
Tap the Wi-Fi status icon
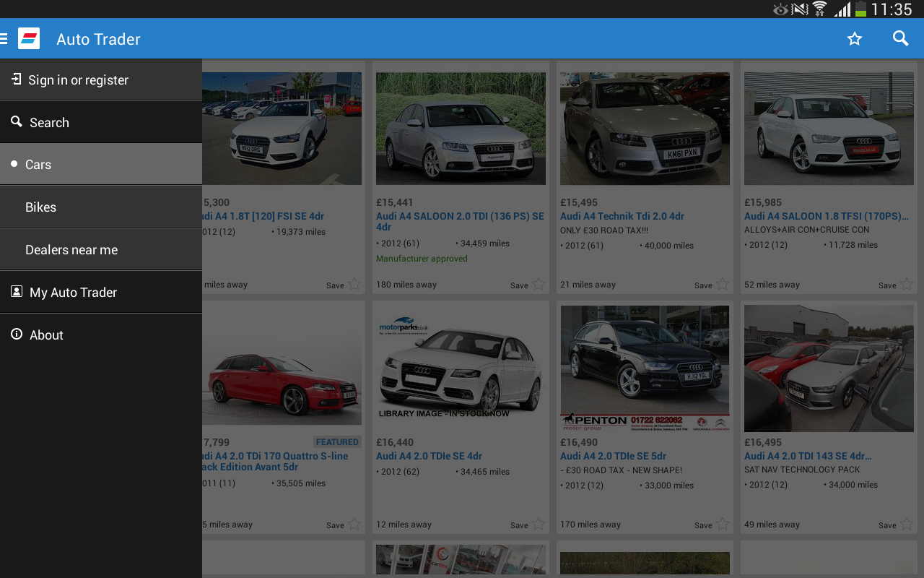coord(819,9)
